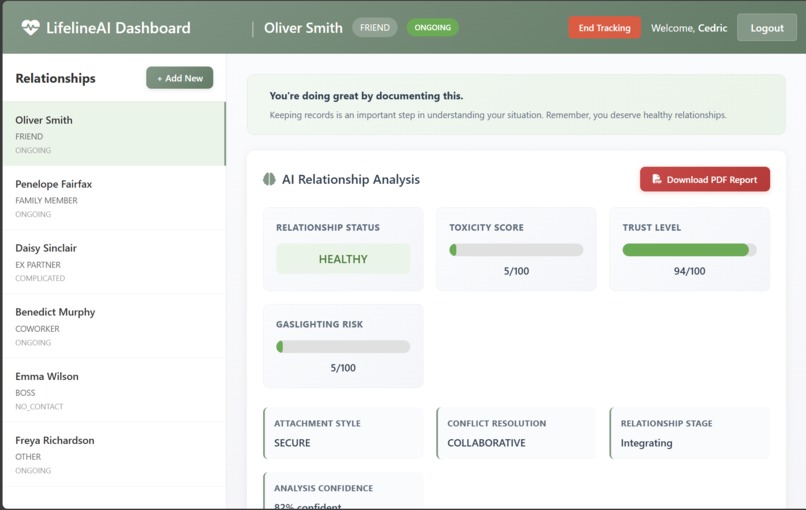Click the NO_CONTACT status under Emma Wilson
806x510 pixels.
click(x=39, y=406)
